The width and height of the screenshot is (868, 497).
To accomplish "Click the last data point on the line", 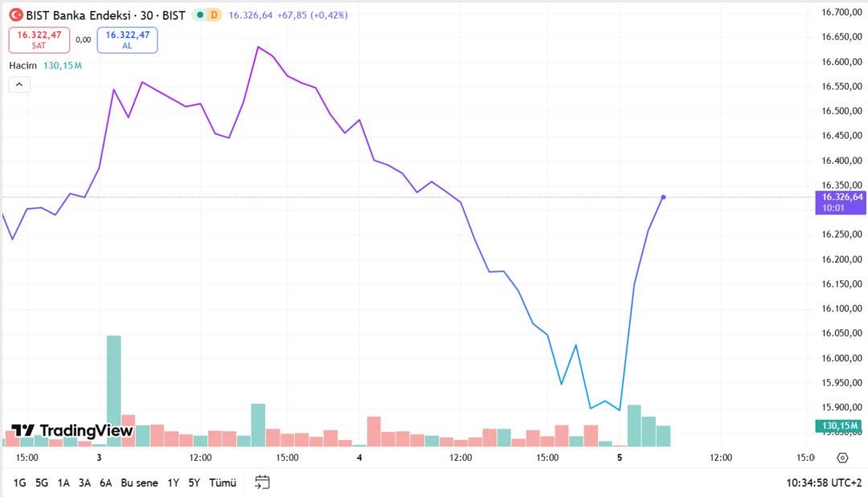I will 663,197.
